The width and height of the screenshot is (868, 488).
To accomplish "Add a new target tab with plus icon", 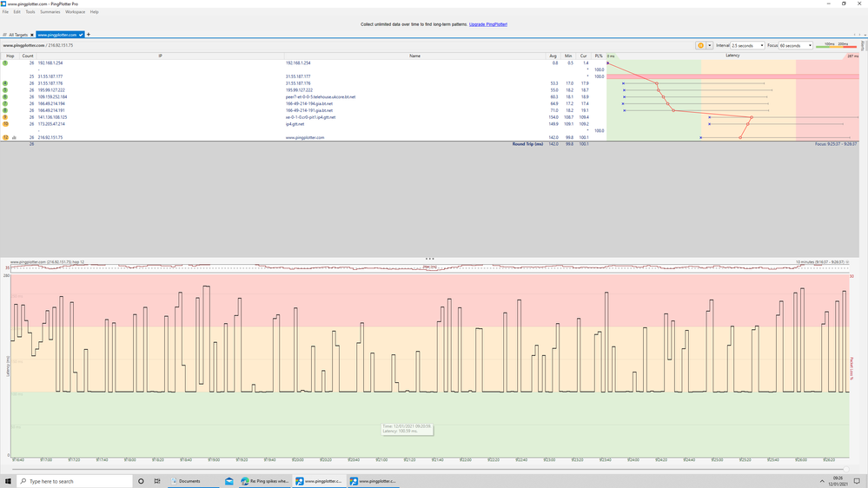I will [x=89, y=35].
